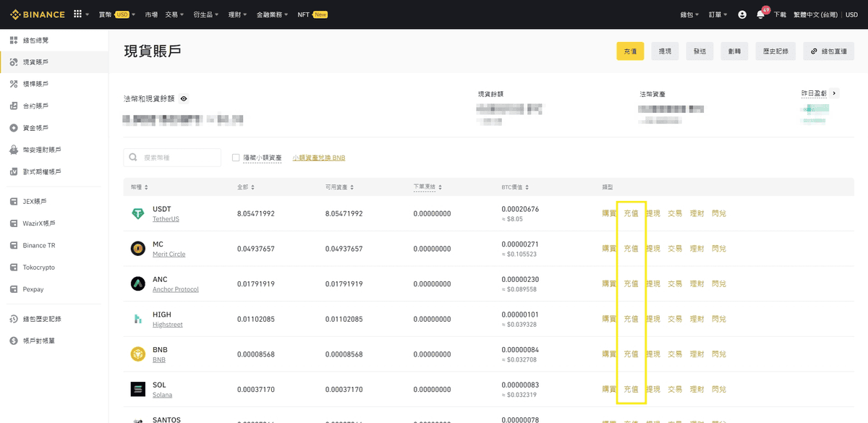Expand the 金融業務 dropdown menu
Viewport: 868px width, 423px height.
272,14
